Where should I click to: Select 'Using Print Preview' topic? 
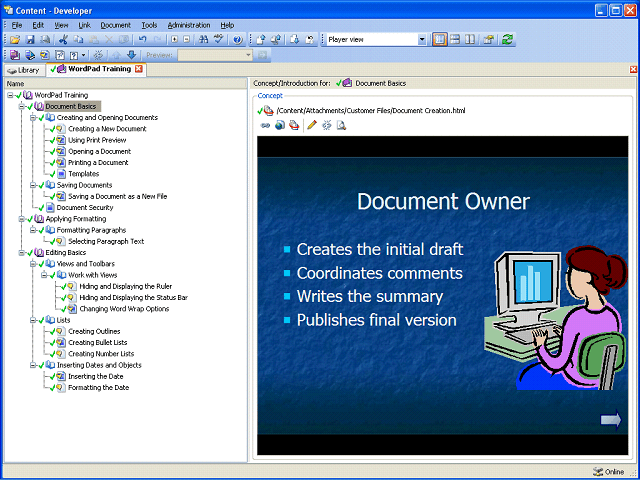point(97,140)
